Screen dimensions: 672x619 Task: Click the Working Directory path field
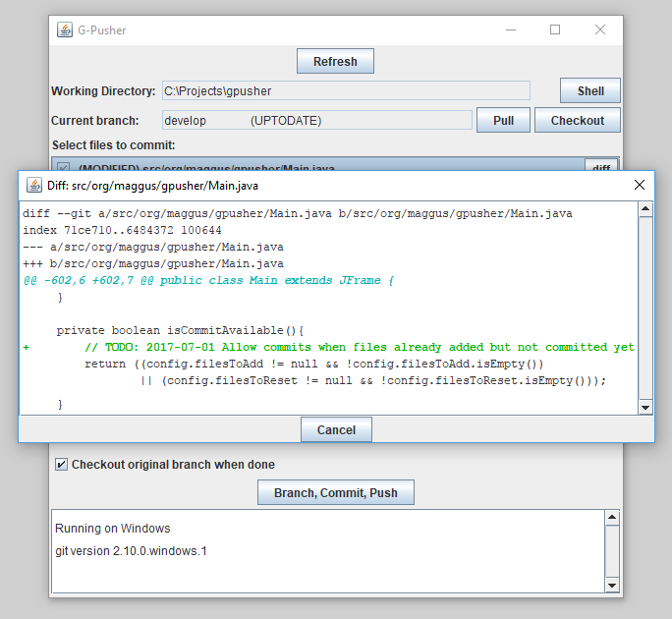[x=346, y=91]
